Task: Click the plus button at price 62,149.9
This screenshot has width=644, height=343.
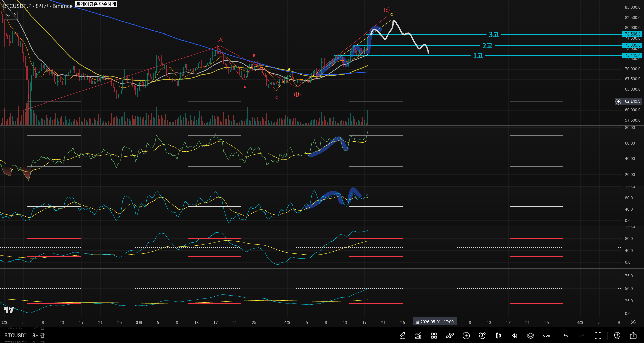Action: click(x=618, y=101)
